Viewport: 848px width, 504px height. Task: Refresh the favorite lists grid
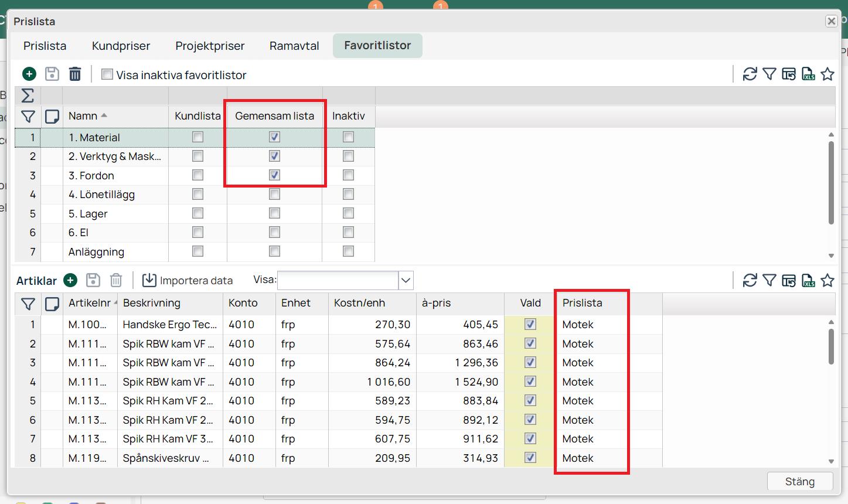(x=750, y=74)
